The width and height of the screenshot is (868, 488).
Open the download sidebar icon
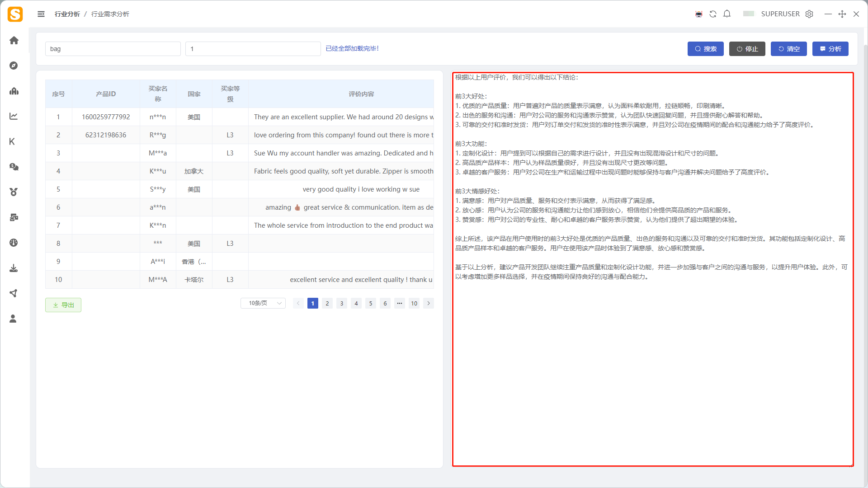pyautogui.click(x=14, y=268)
